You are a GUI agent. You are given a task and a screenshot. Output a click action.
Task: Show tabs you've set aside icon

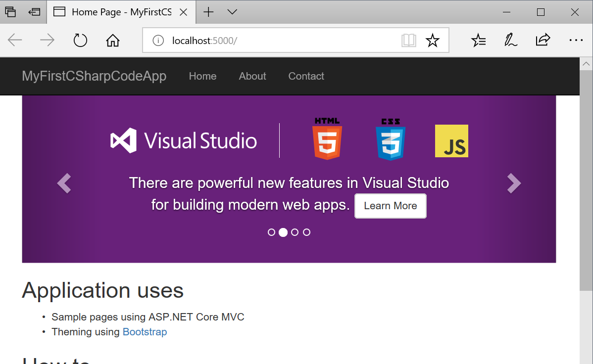click(x=10, y=12)
